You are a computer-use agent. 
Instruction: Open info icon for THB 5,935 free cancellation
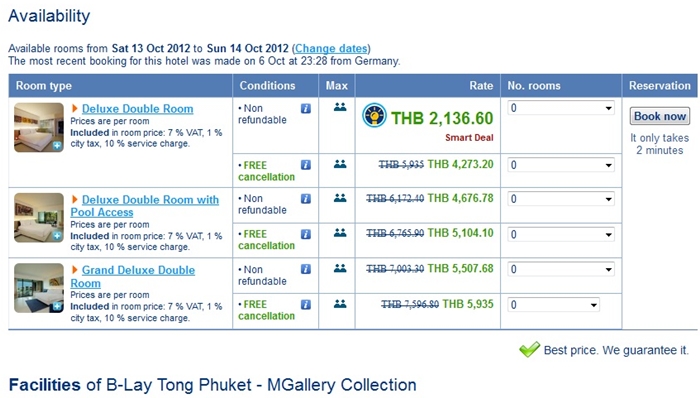306,304
